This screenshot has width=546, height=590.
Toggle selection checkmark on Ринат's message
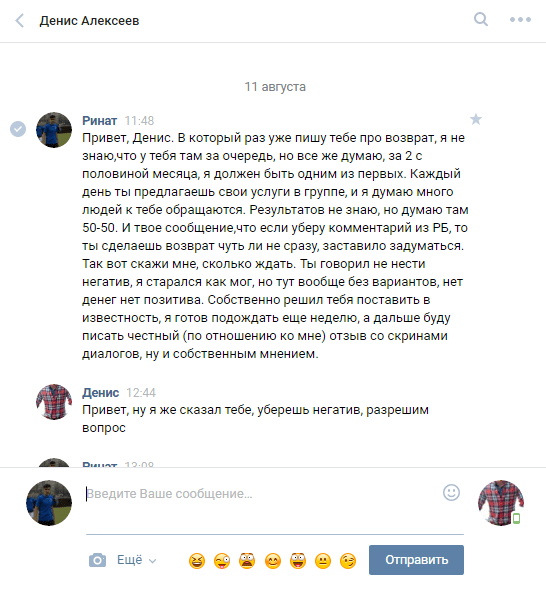[x=18, y=129]
